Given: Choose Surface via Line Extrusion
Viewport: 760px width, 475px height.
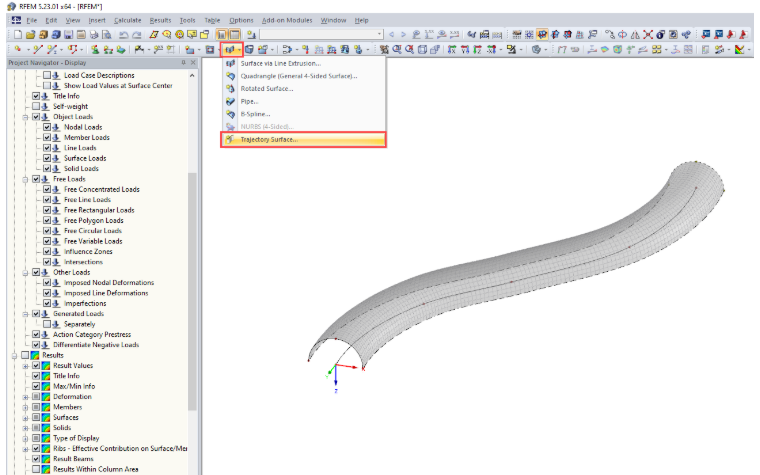Looking at the screenshot, I should point(303,63).
